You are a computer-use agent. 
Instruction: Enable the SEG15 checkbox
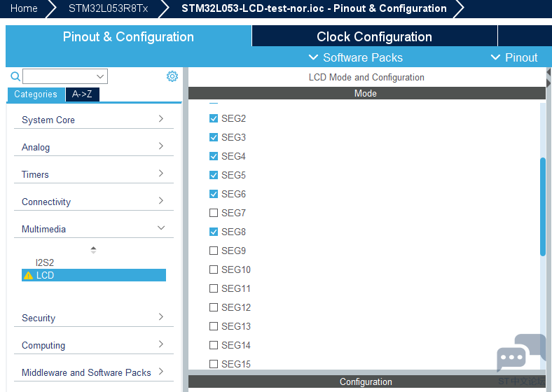point(214,364)
